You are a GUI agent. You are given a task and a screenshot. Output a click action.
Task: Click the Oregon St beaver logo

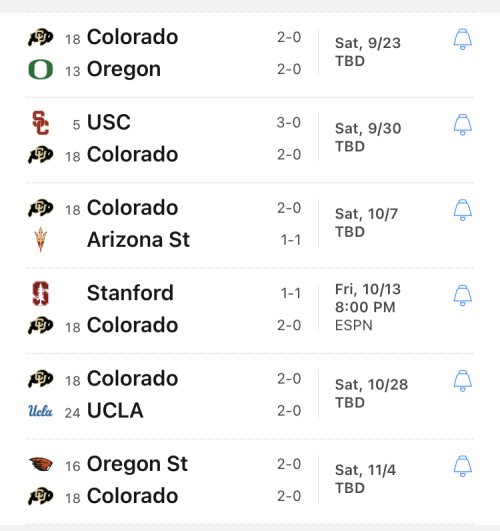41,464
